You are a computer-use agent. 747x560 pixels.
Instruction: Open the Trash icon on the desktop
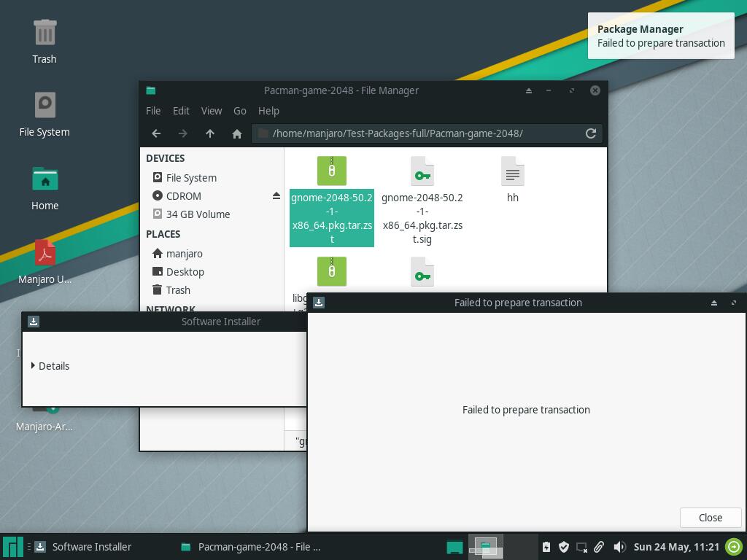[x=44, y=42]
